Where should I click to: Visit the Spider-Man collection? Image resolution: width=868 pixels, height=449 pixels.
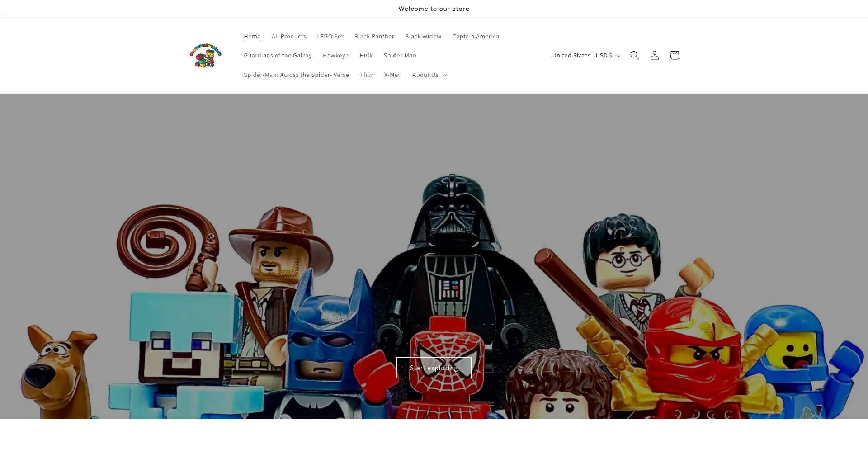400,55
